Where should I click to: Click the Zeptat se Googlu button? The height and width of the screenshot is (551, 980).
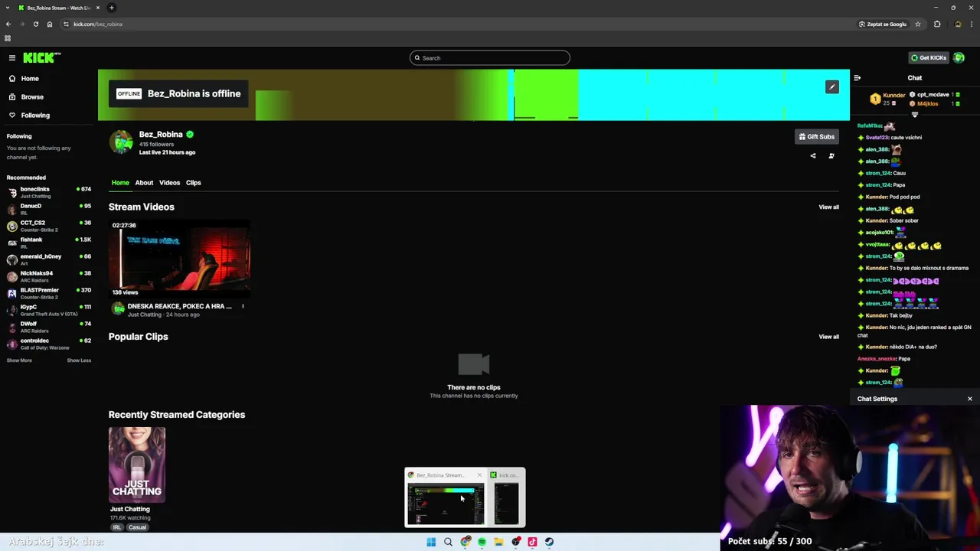[883, 24]
